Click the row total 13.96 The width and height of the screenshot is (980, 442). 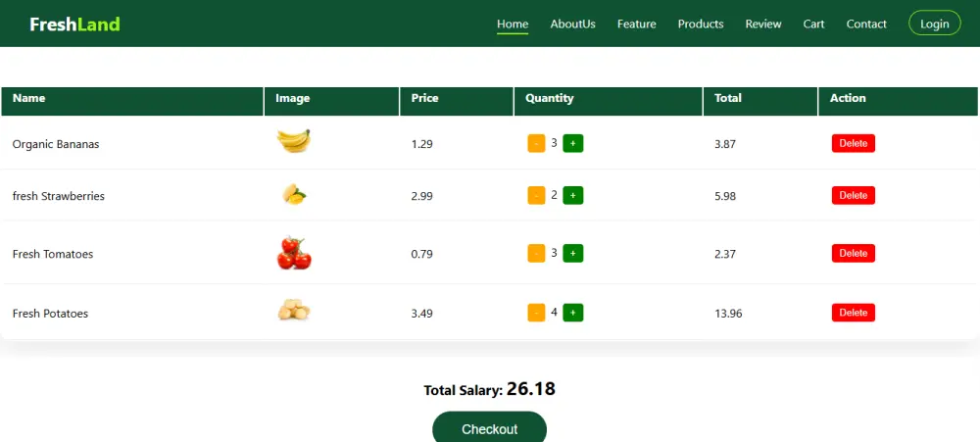[728, 314]
